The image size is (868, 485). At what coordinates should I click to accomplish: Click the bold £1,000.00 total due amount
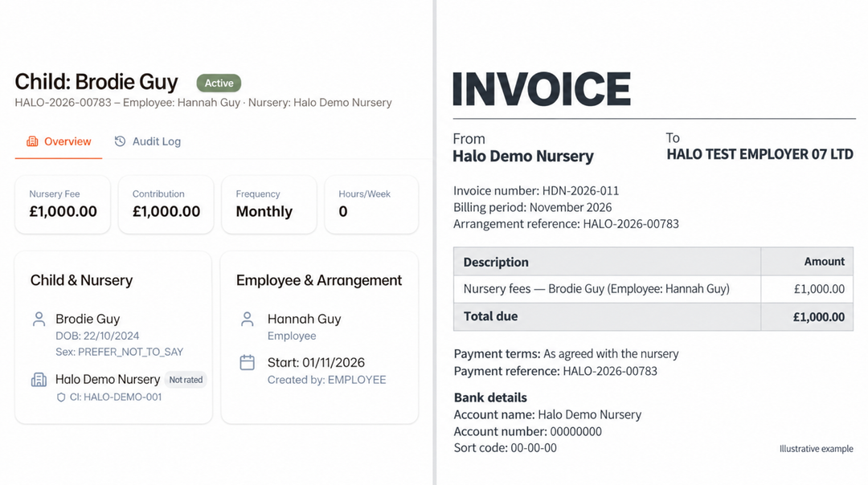coord(819,317)
